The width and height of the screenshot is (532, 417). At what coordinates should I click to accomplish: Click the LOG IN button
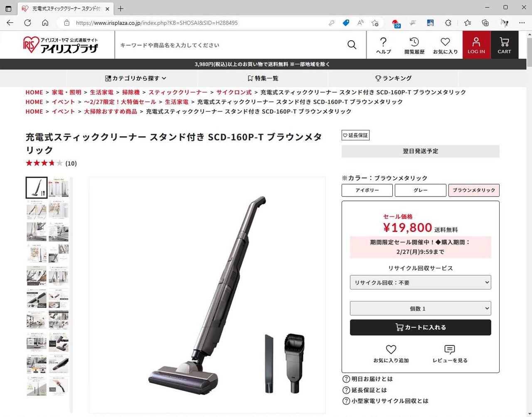[476, 45]
